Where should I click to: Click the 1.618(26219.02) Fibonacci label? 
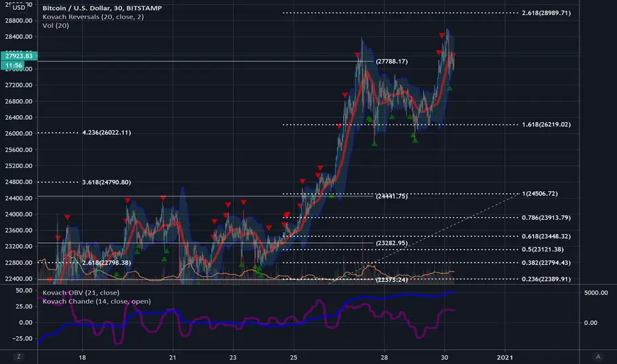pyautogui.click(x=546, y=124)
